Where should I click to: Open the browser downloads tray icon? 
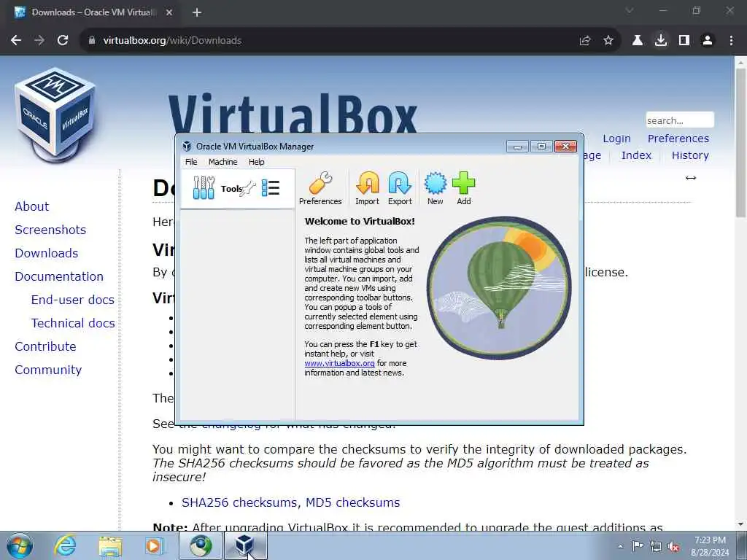pos(661,41)
